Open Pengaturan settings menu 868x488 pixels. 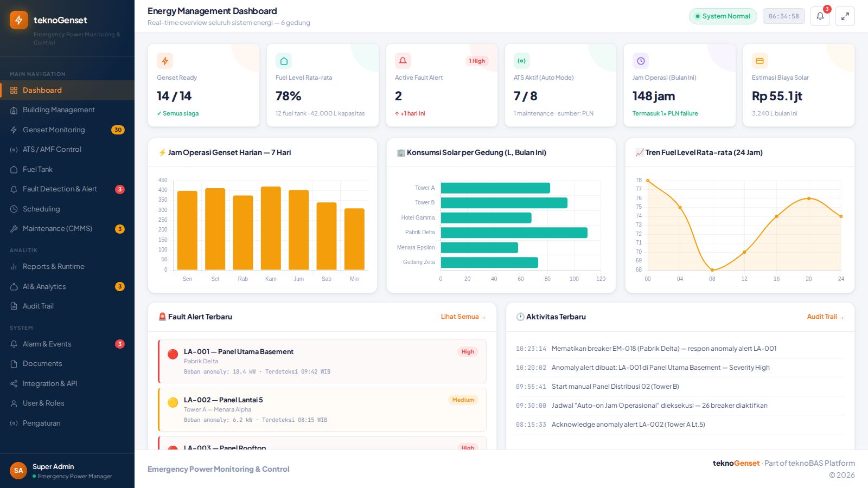click(x=67, y=423)
